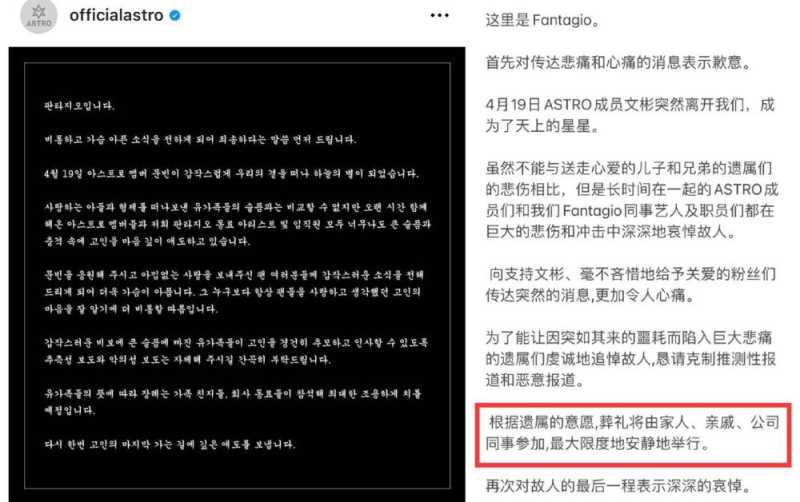
Task: Click the blue verified badge
Action: click(x=175, y=15)
